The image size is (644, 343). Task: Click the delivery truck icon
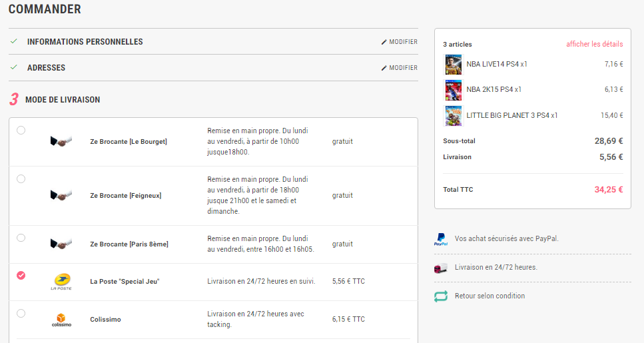pyautogui.click(x=440, y=268)
